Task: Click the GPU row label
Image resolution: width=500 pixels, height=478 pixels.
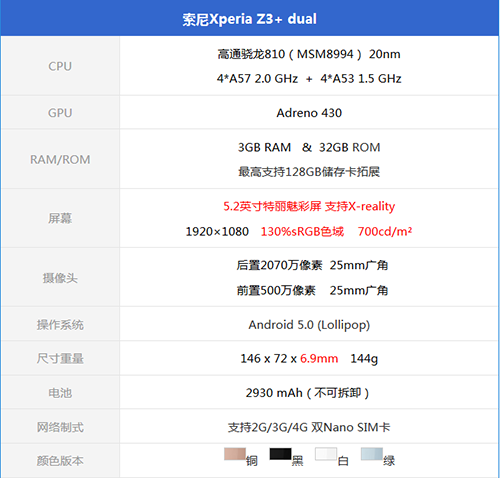Action: (x=60, y=113)
